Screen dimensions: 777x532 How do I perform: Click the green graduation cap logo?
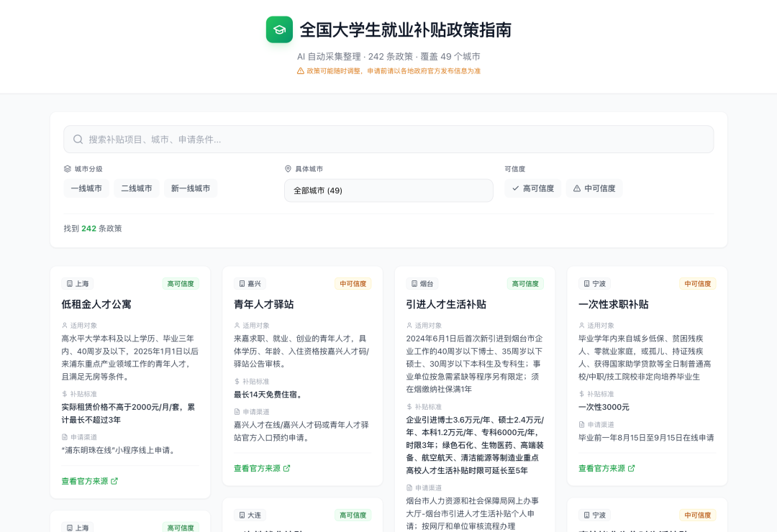[x=279, y=29]
